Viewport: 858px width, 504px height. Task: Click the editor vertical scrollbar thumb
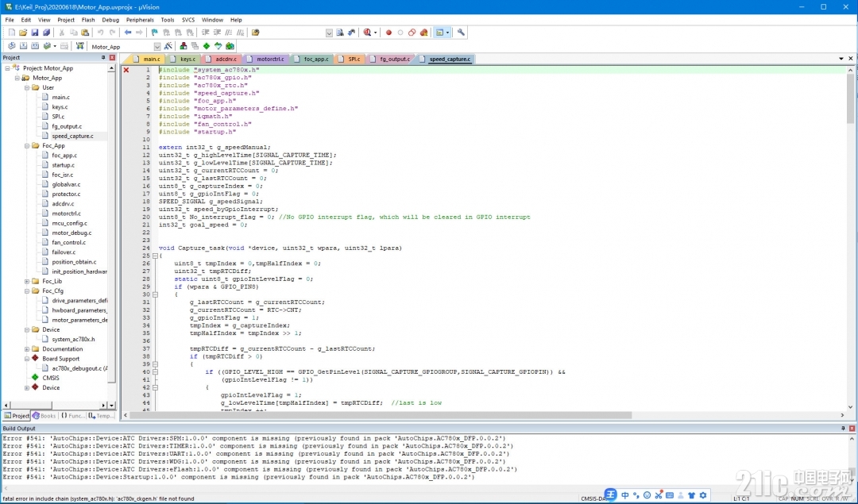pyautogui.click(x=850, y=98)
